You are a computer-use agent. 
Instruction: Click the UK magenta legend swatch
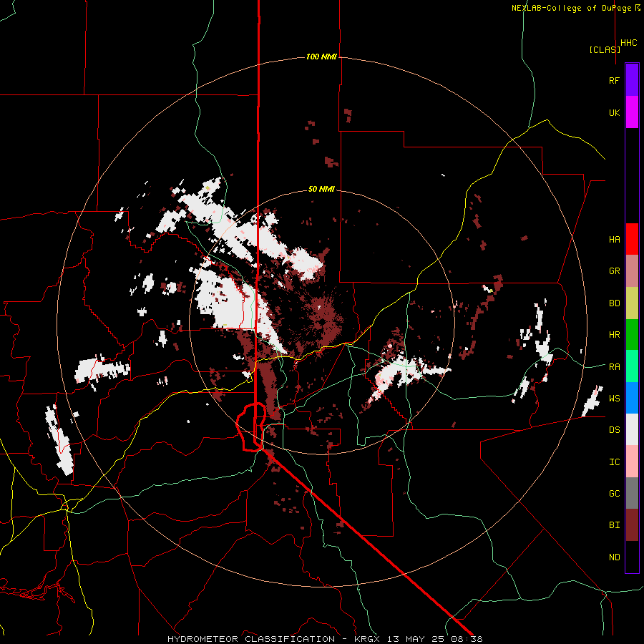tap(632, 112)
